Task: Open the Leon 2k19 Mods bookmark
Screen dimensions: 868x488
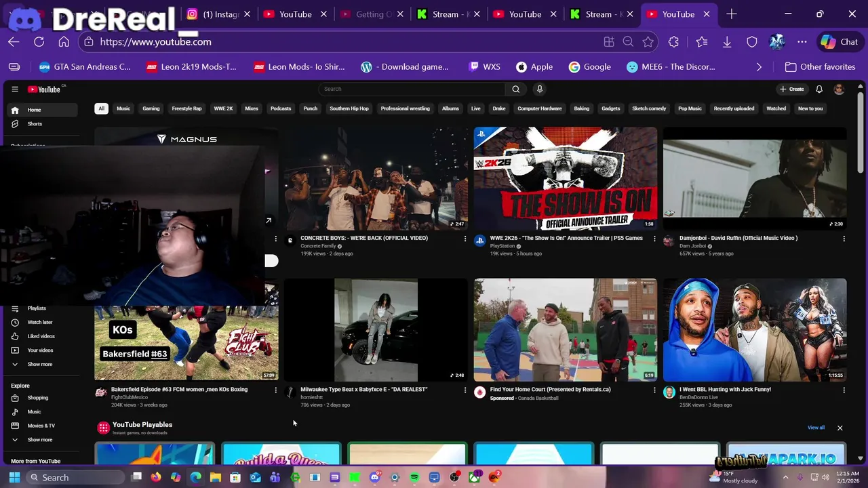Action: 191,67
